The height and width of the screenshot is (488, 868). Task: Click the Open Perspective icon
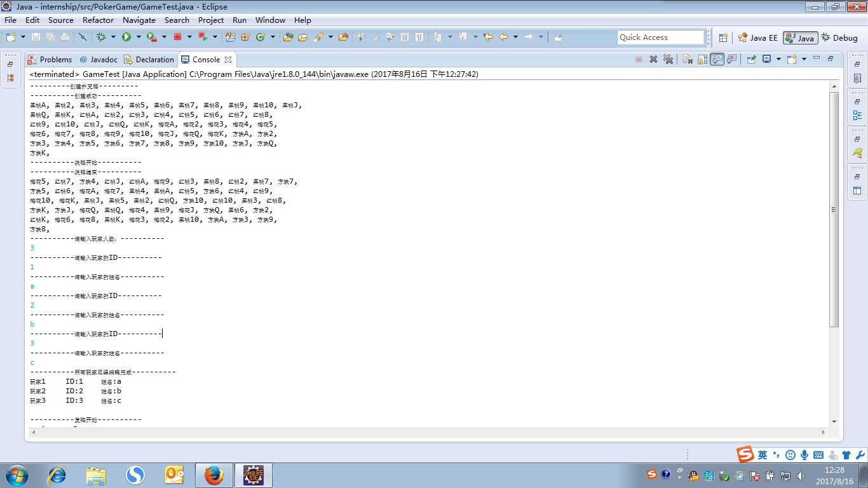coord(723,37)
